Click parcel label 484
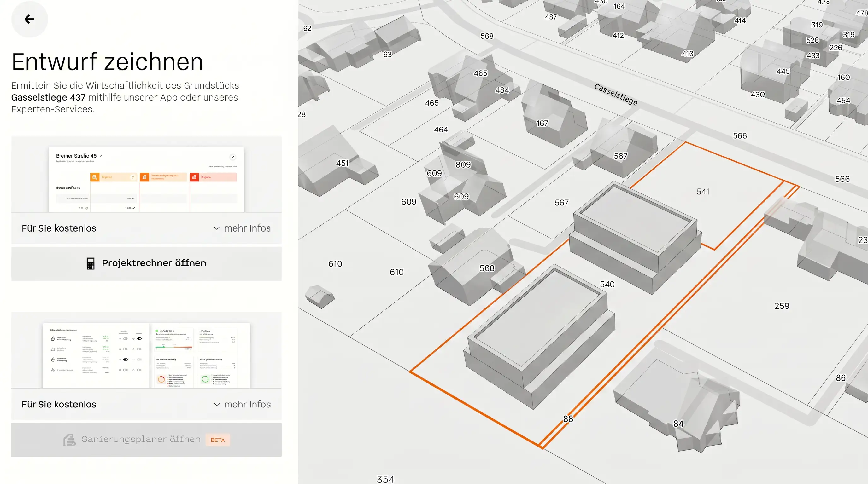Image resolution: width=868 pixels, height=484 pixels. pos(502,90)
